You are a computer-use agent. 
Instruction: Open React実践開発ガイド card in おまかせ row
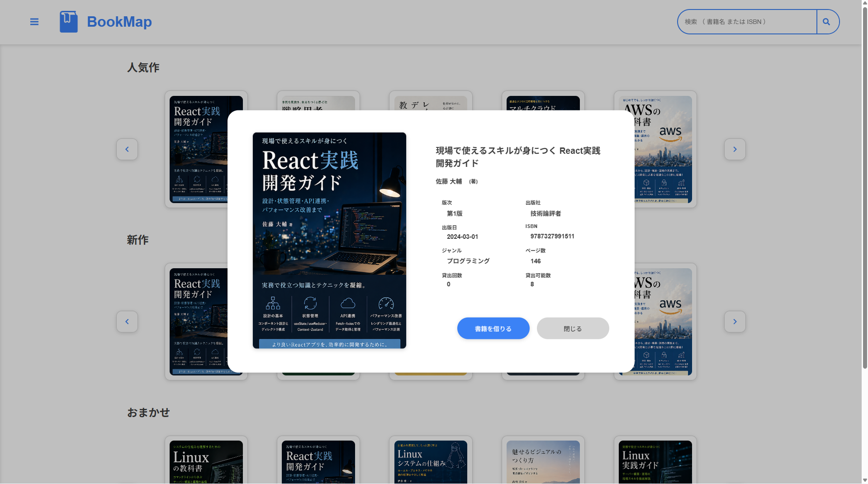(318, 460)
